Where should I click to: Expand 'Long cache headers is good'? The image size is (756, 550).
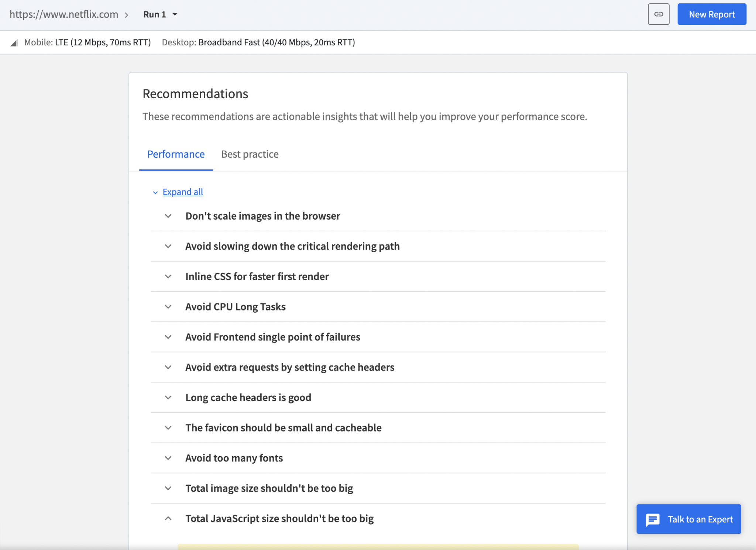pyautogui.click(x=168, y=398)
